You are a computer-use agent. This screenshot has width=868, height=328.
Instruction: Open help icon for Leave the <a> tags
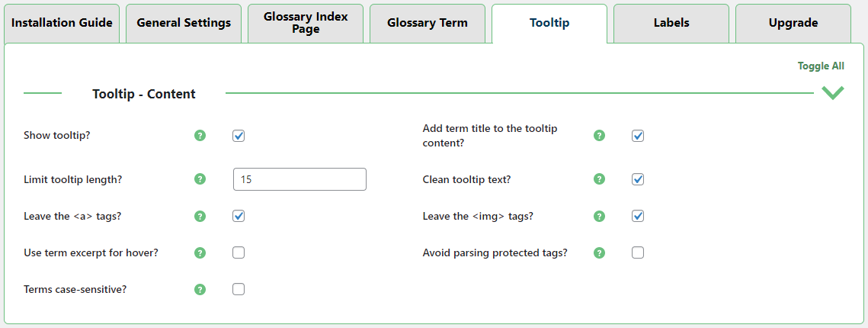(x=200, y=216)
